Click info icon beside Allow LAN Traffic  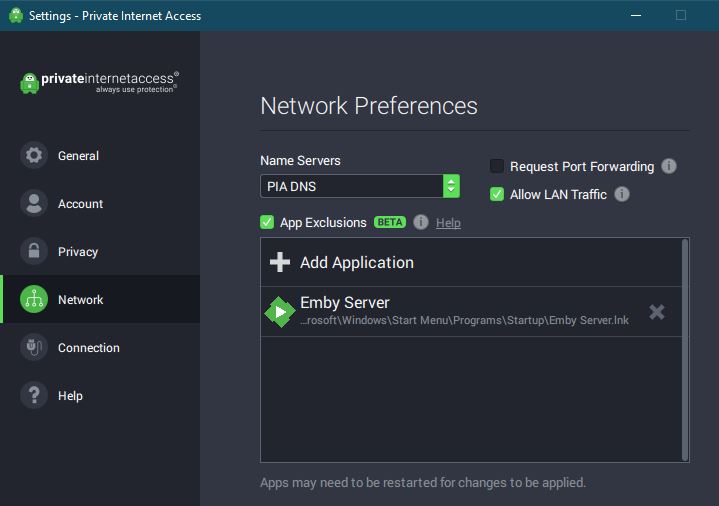(x=622, y=194)
